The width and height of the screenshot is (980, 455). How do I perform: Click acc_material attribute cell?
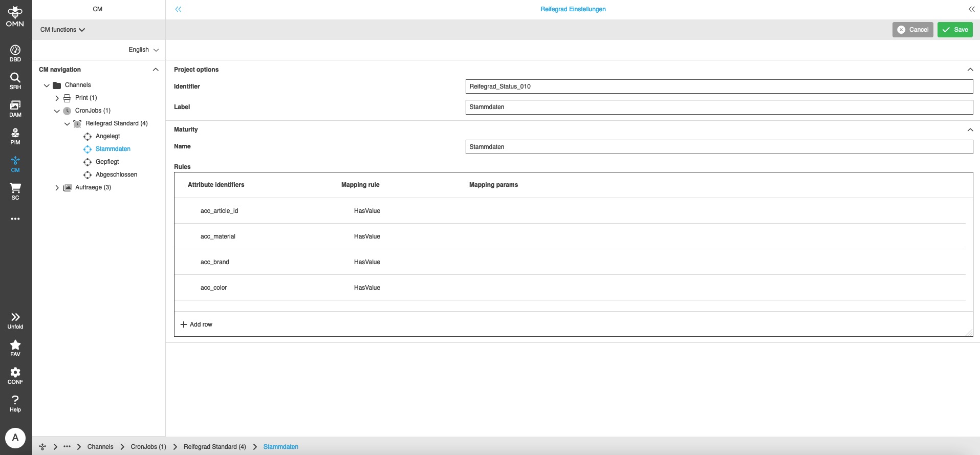tap(218, 236)
